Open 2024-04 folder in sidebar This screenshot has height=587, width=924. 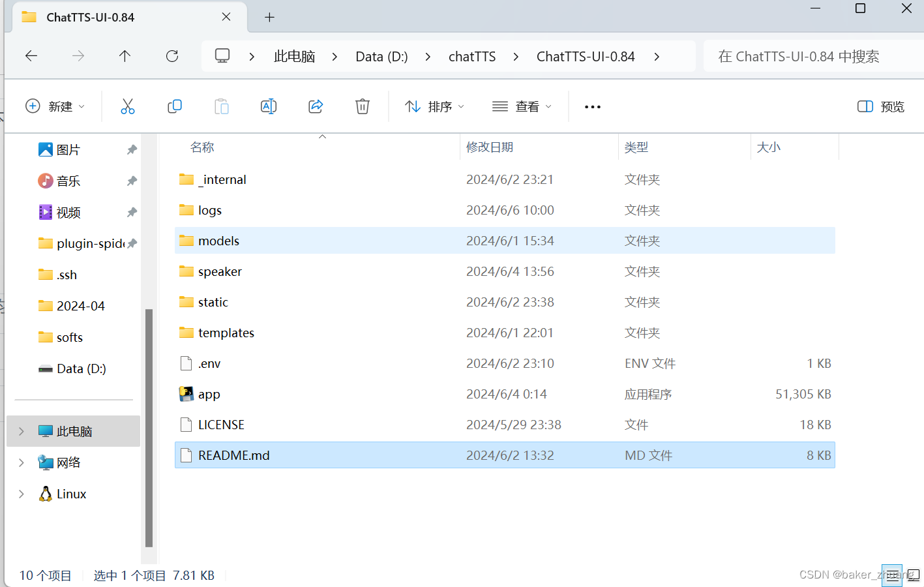click(x=72, y=306)
